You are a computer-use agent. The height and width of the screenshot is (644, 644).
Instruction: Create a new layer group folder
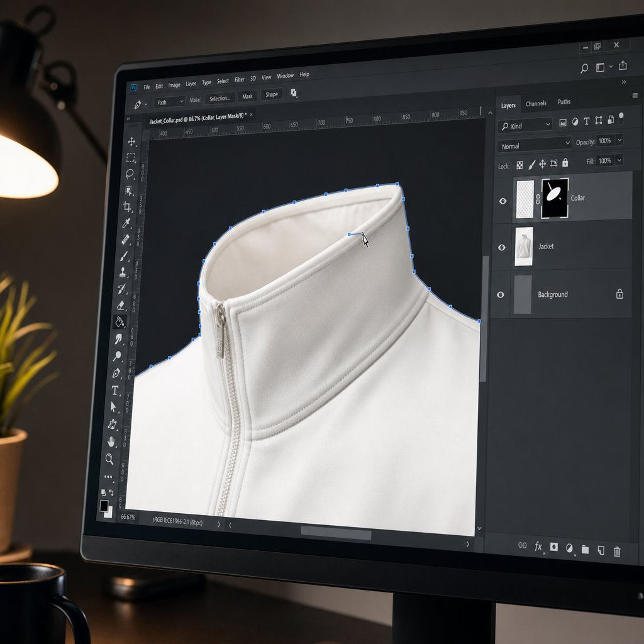click(x=586, y=549)
